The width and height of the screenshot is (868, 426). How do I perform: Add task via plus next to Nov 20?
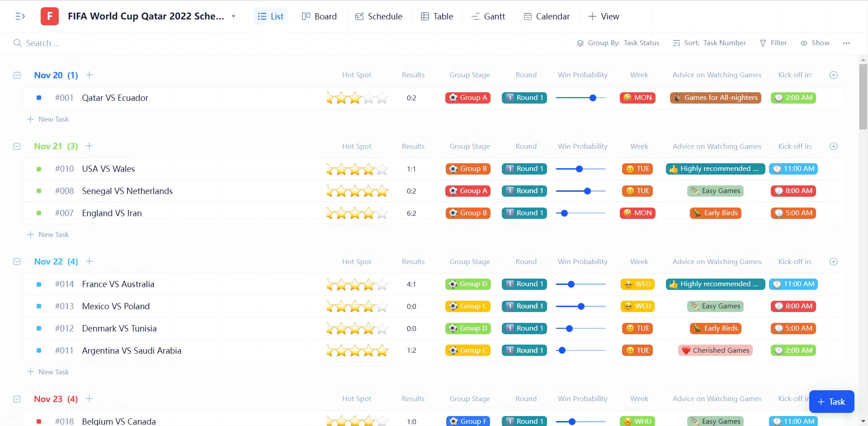[x=89, y=75]
